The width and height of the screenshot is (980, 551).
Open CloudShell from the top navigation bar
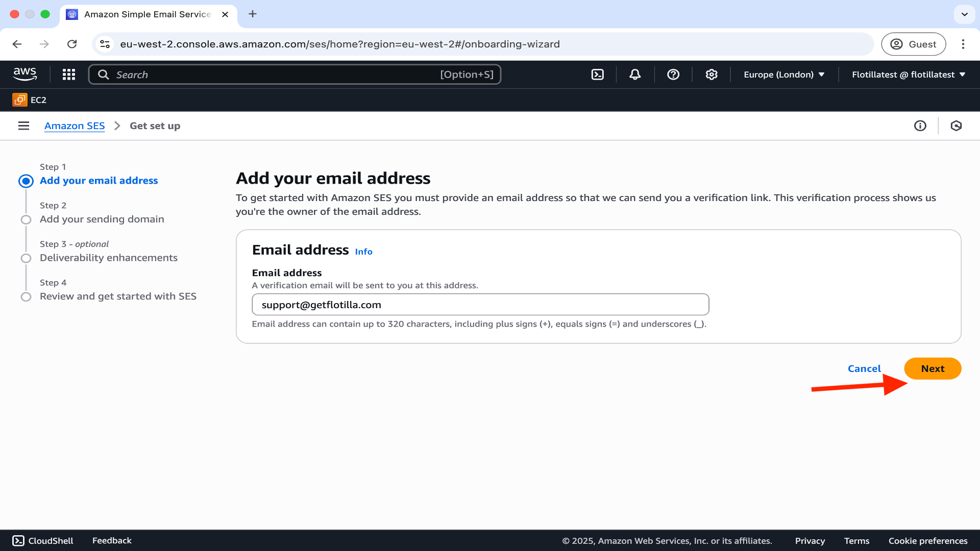point(597,74)
